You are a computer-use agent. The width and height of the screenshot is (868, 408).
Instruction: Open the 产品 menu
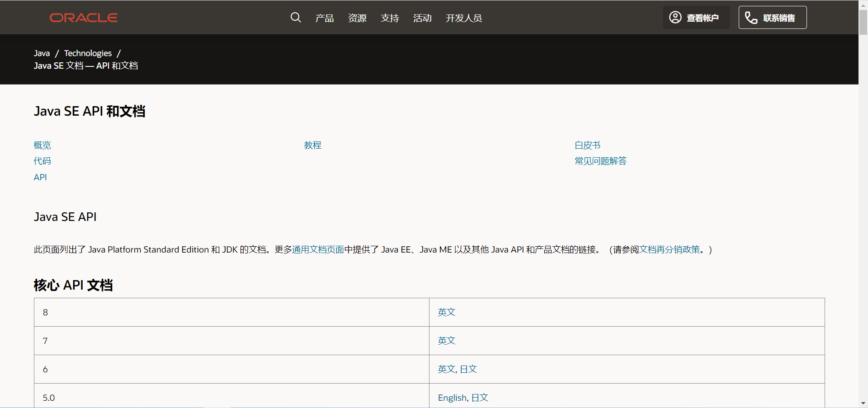(x=325, y=18)
